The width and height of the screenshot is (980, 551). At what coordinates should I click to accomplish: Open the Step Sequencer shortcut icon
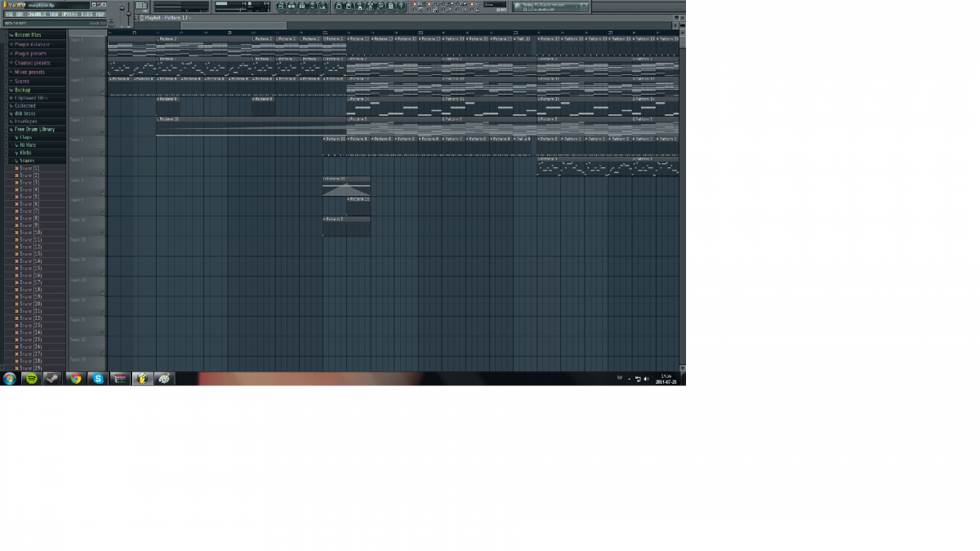pyautogui.click(x=292, y=7)
